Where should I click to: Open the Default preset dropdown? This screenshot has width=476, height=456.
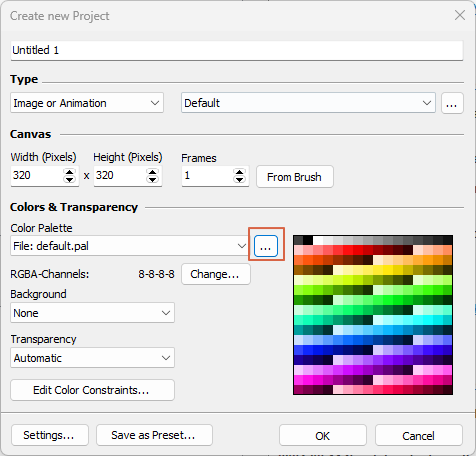[308, 103]
